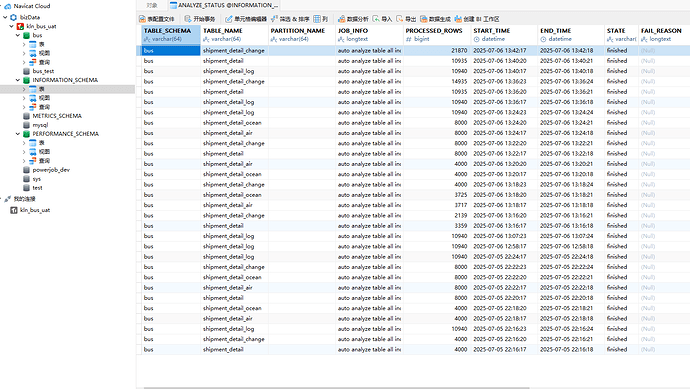Collapse the INFORMATION_SCHEMA database node
Viewport: 690px width, 389px height.
[18, 80]
